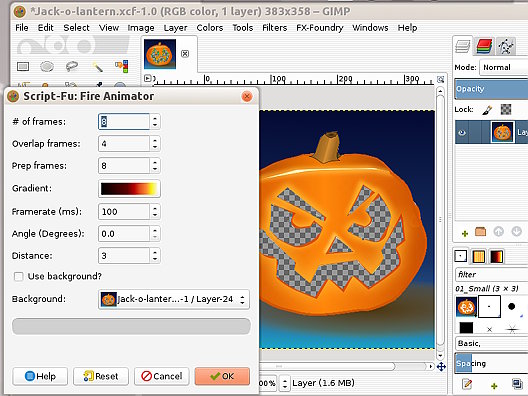Viewport: 528px width, 396px height.
Task: Adjust Framerate (ms) spinner arrows
Action: 155,212
